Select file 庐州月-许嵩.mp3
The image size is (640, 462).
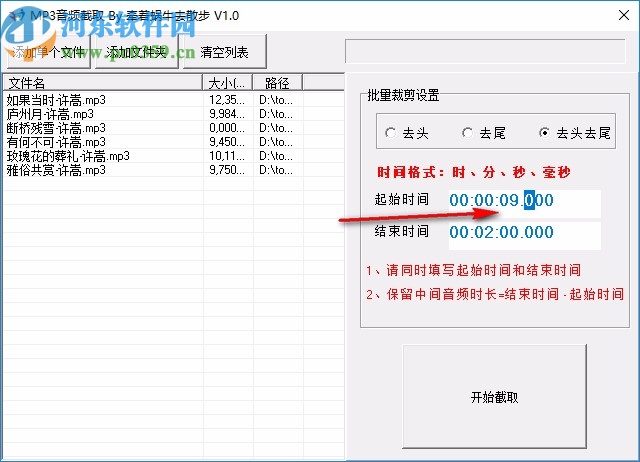click(x=50, y=114)
